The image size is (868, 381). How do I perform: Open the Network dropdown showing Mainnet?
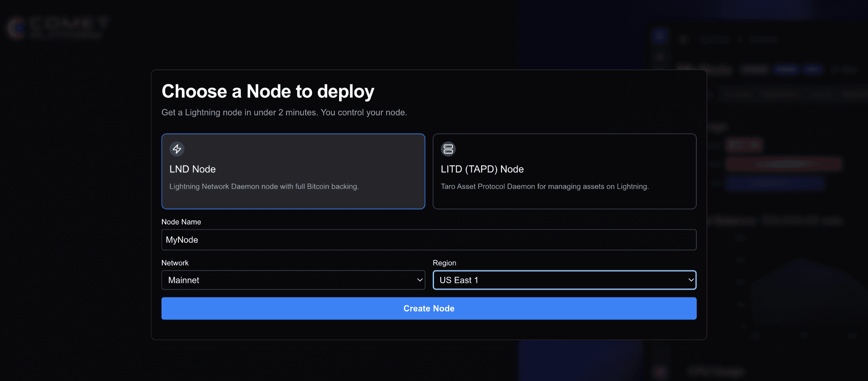pyautogui.click(x=293, y=280)
